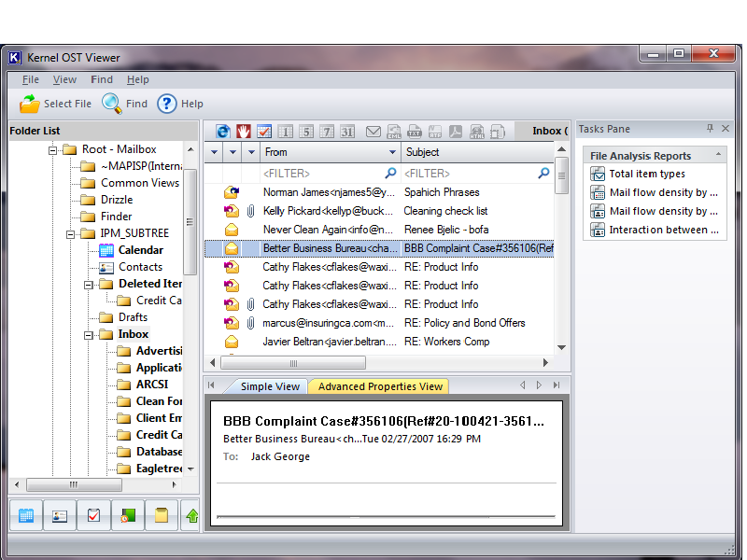Pin the Tasks Pane with pushpin

pyautogui.click(x=710, y=128)
